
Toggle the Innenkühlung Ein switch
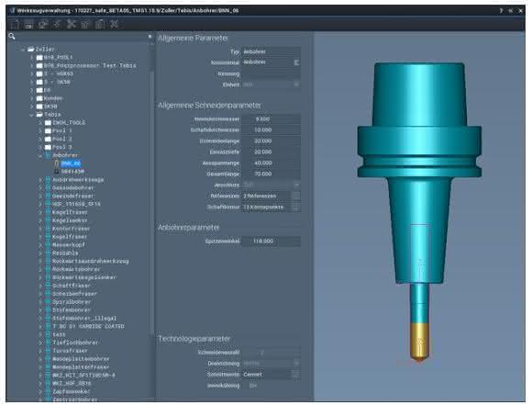click(x=253, y=386)
